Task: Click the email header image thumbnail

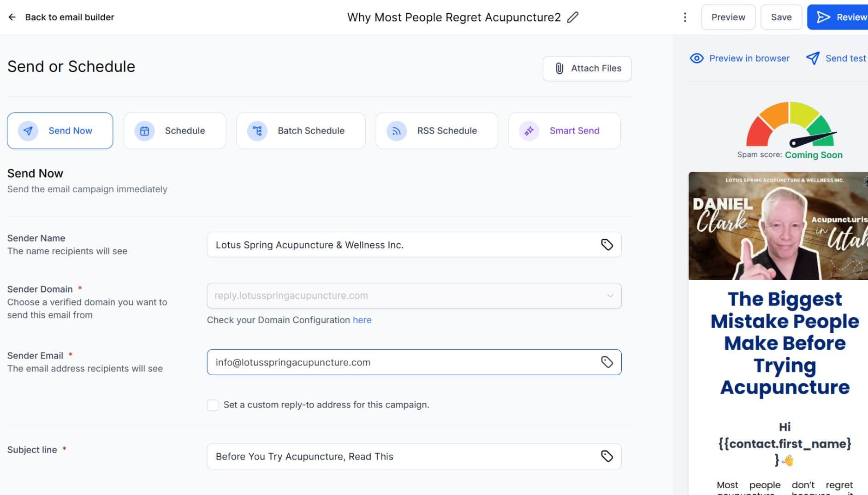Action: pyautogui.click(x=778, y=226)
